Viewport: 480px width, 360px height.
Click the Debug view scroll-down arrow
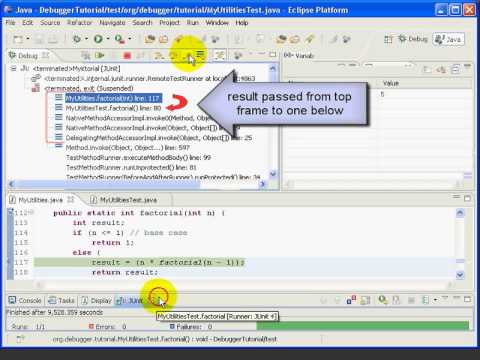273,173
